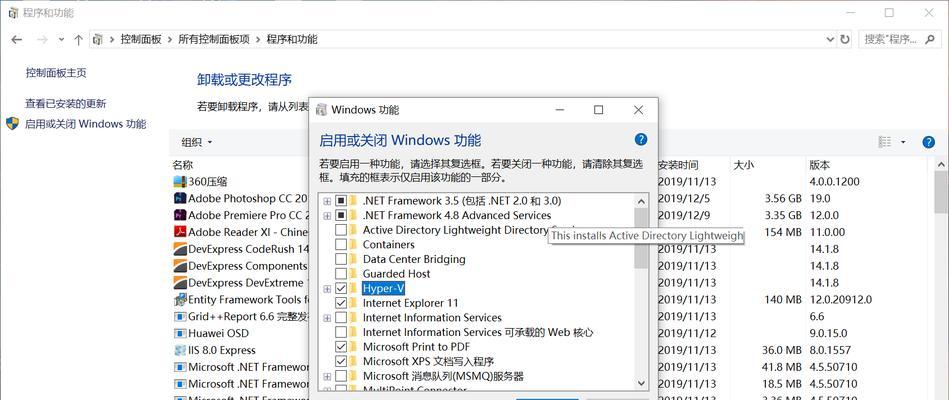Viewport: 949px width, 400px height.
Task: Click the Windows Features dialog title icon
Action: [x=322, y=110]
